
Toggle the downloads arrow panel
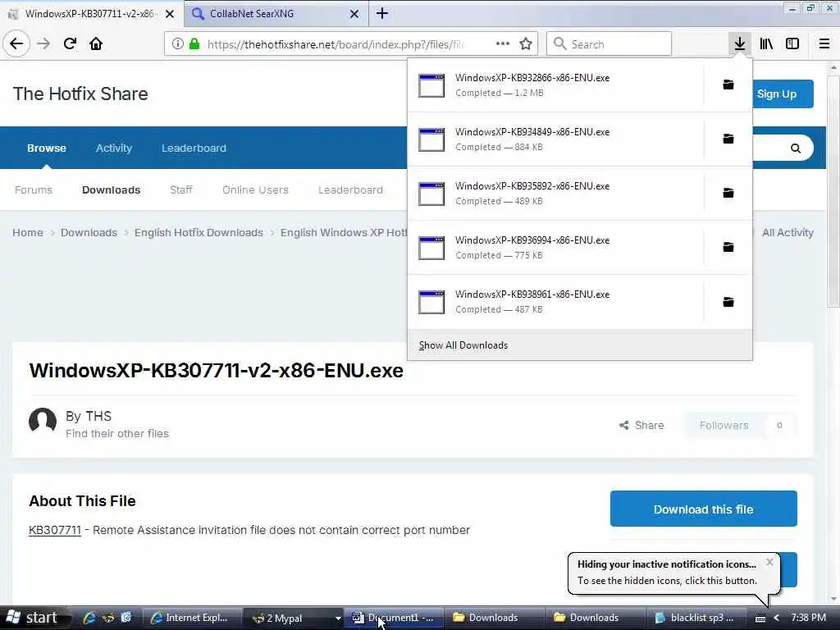(x=739, y=43)
